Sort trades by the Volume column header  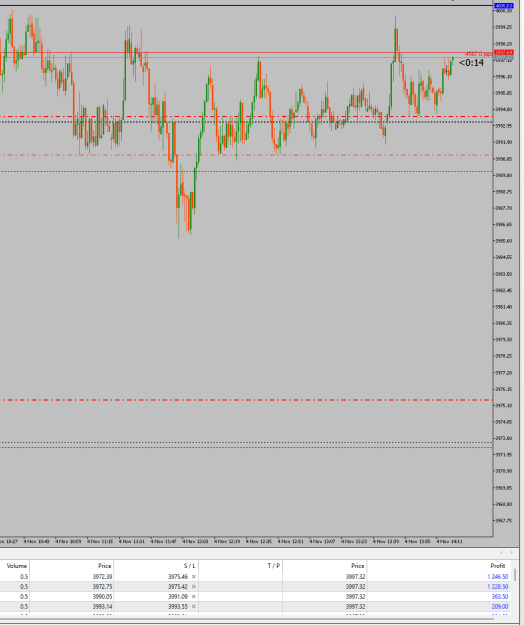coord(17,566)
